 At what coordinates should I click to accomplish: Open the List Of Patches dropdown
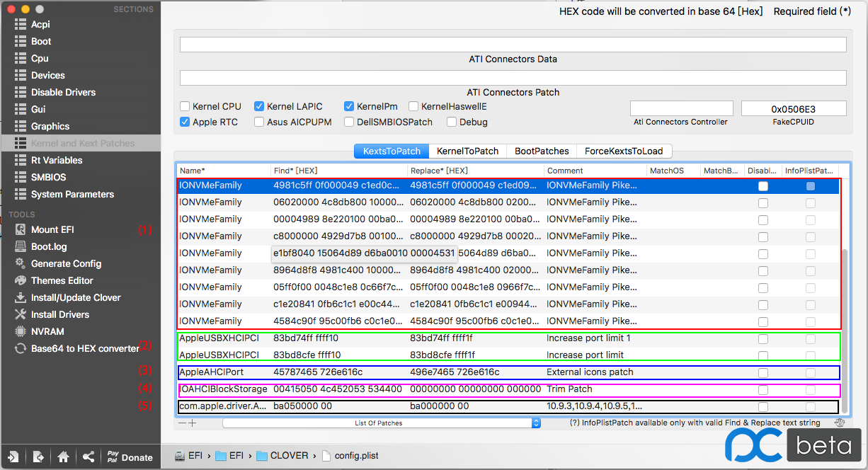[x=382, y=423]
